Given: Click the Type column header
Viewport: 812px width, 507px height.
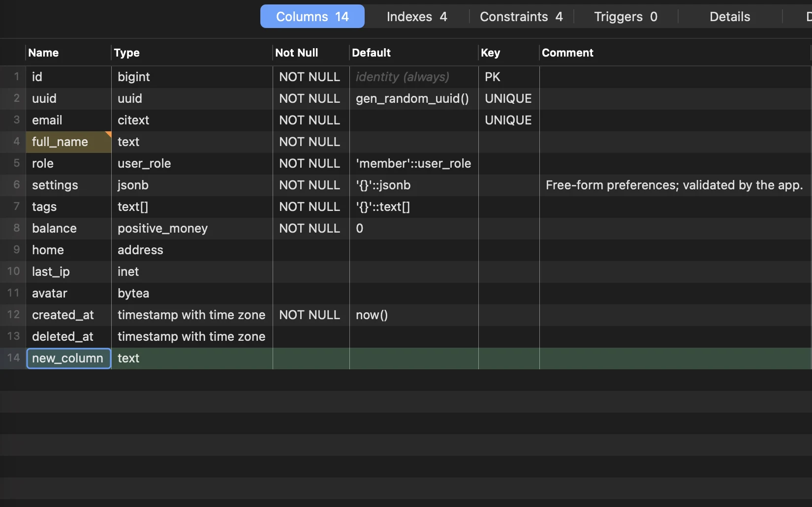Looking at the screenshot, I should click(191, 53).
